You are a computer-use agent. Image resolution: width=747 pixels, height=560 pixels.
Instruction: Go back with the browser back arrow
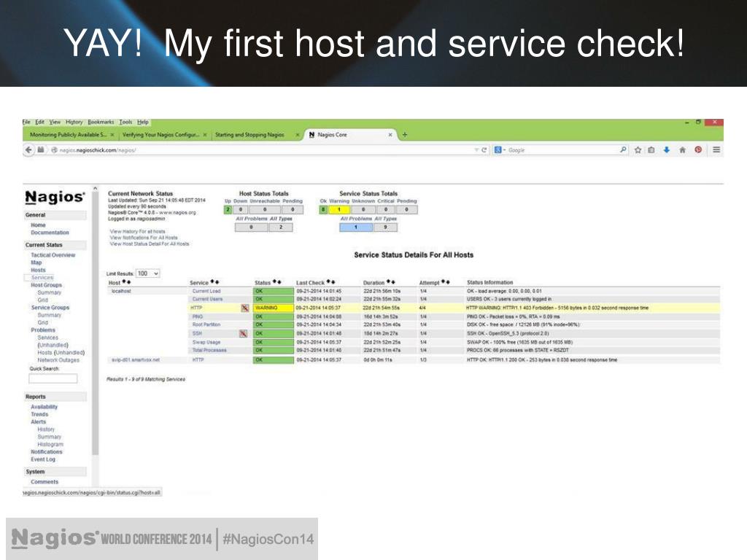pyautogui.click(x=29, y=150)
